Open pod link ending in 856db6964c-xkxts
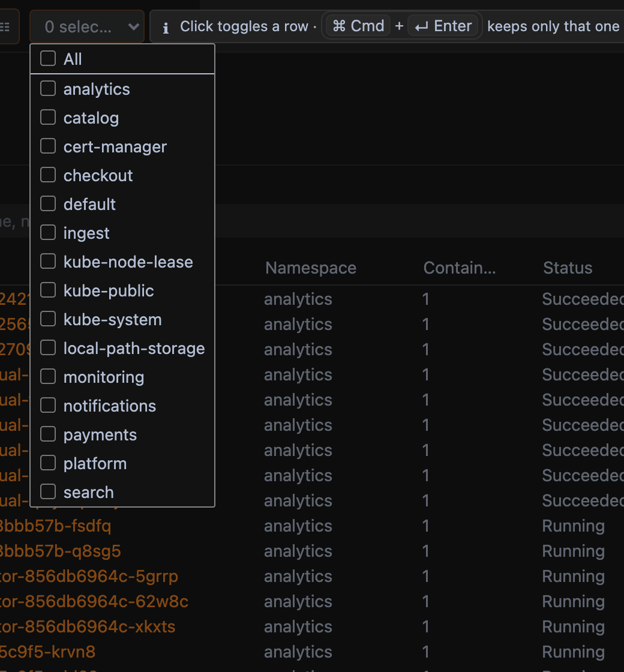 (88, 626)
